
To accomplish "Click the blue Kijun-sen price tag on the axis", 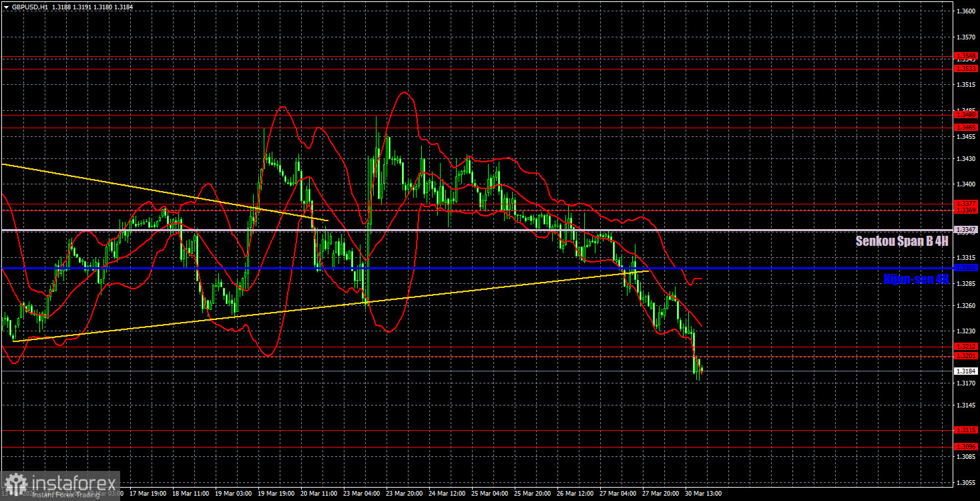I will point(966,268).
